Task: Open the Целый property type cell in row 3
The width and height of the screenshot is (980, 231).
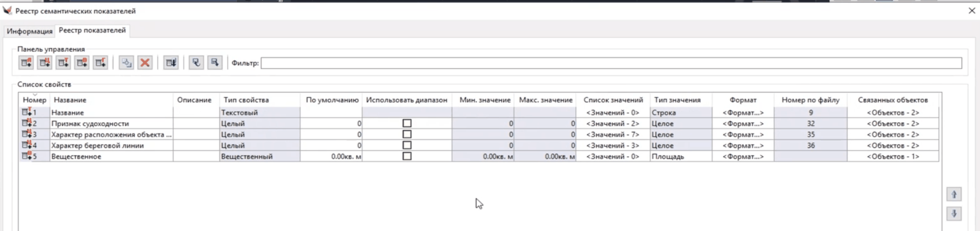Action: coord(259,134)
